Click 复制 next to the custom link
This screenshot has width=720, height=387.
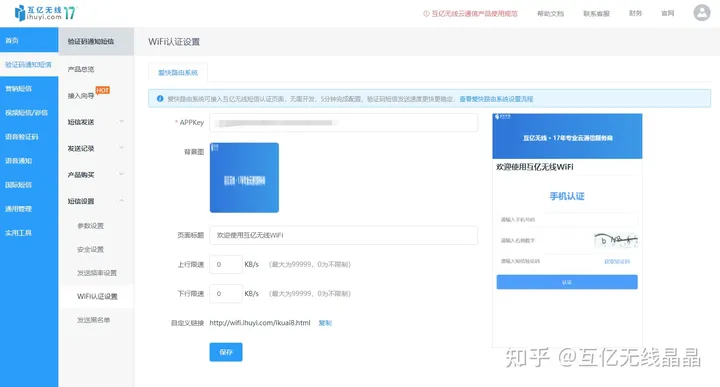pyautogui.click(x=325, y=323)
